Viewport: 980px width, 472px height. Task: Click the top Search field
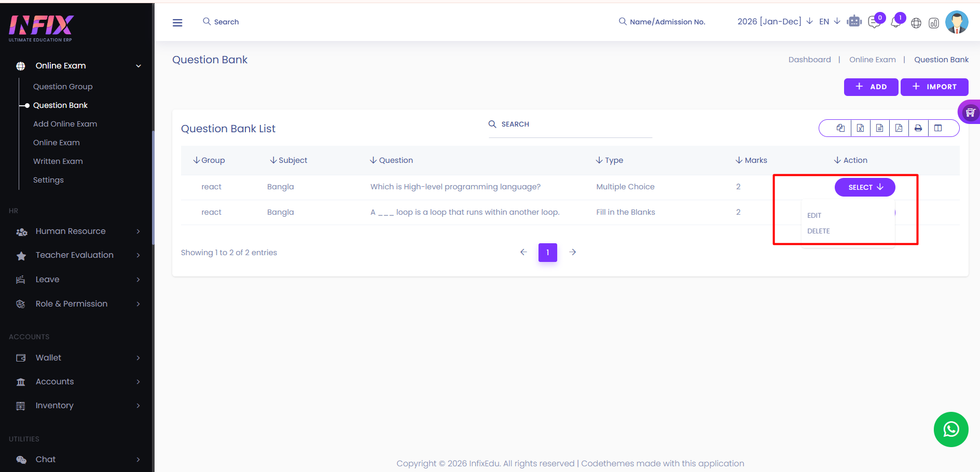tap(226, 22)
